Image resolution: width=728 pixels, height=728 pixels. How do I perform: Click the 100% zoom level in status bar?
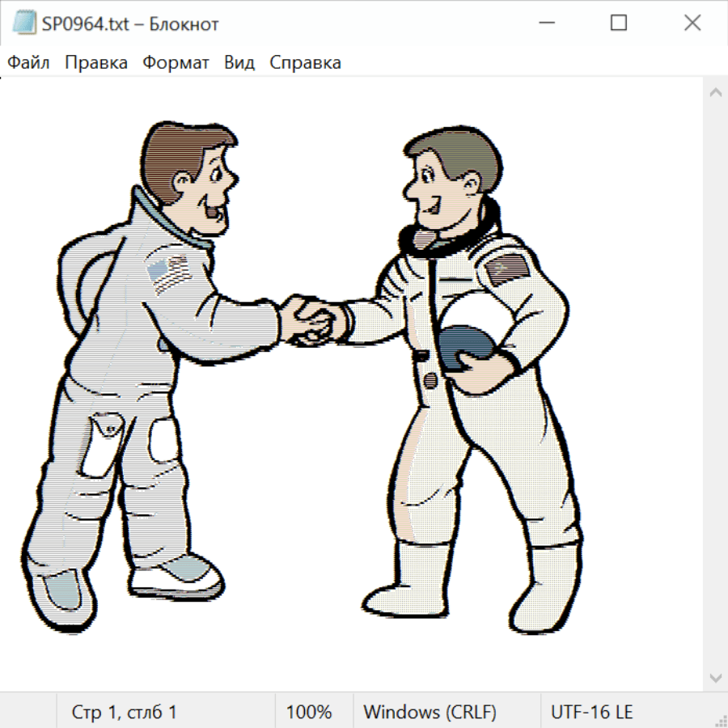pyautogui.click(x=309, y=713)
